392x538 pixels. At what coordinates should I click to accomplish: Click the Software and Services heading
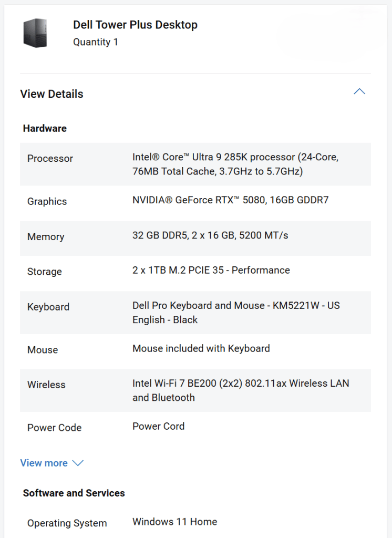74,493
